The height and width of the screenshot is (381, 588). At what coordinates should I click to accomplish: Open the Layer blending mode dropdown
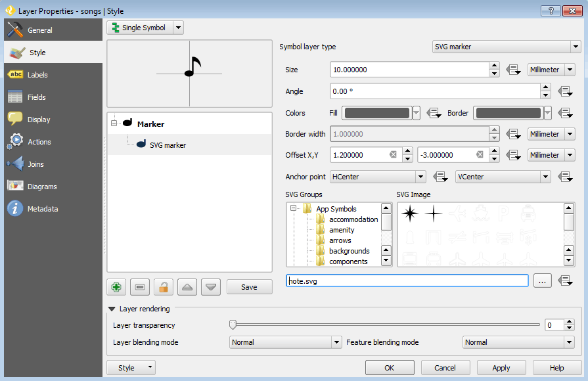pos(286,342)
